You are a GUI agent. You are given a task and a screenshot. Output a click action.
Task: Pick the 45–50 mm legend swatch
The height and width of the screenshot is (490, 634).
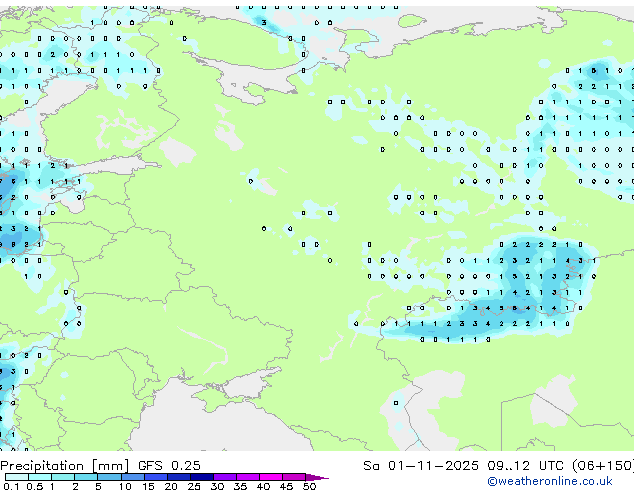coord(294,477)
